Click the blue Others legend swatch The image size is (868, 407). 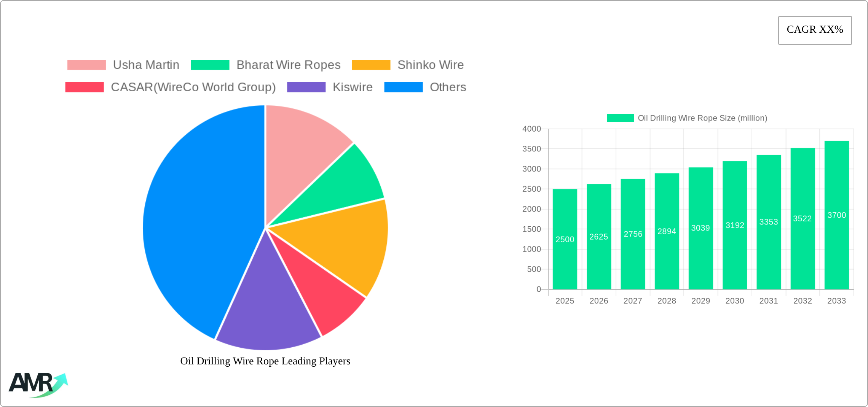coord(403,87)
